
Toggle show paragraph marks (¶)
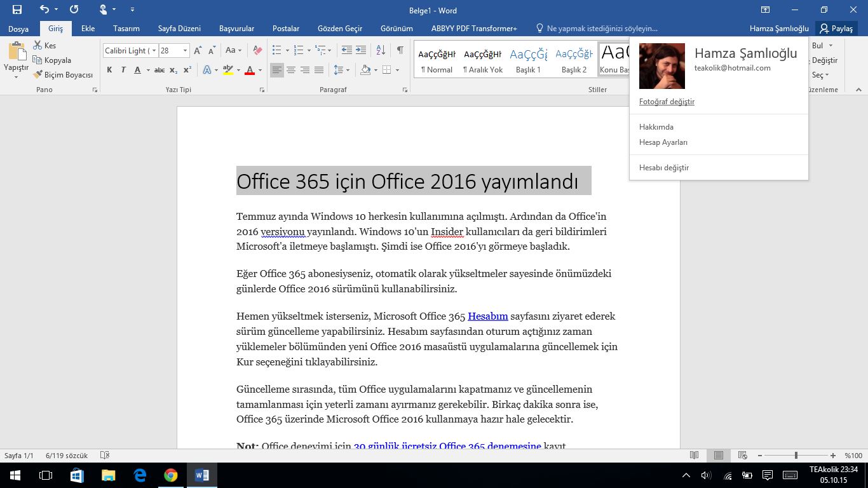400,50
